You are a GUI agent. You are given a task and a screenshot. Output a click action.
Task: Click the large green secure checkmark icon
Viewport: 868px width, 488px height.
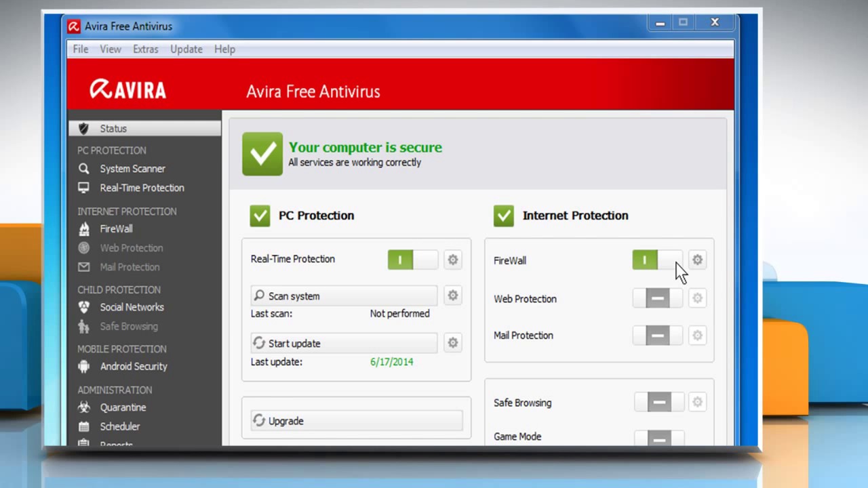262,154
